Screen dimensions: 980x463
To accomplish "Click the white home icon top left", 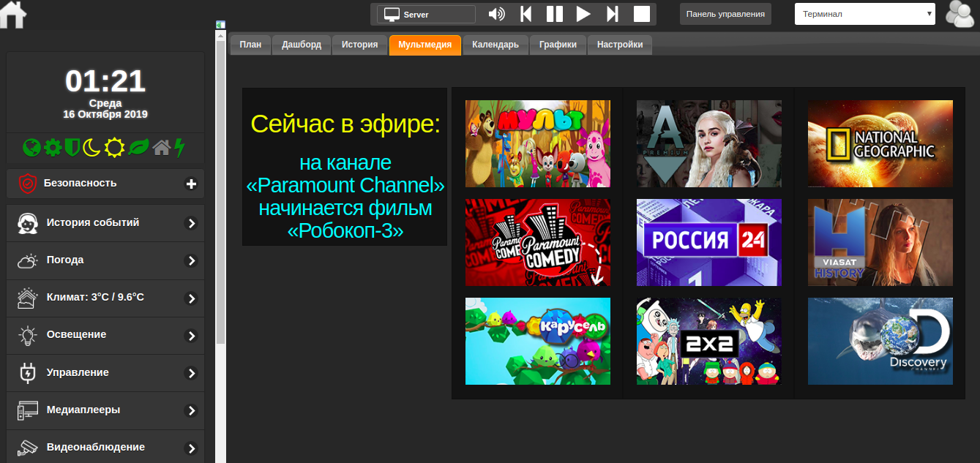I will [12, 15].
